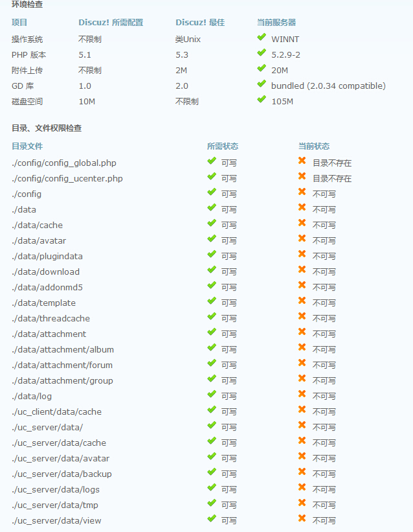Click the ./uc_server/data/backup path text
Image resolution: width=413 pixels, height=532 pixels.
(x=61, y=474)
